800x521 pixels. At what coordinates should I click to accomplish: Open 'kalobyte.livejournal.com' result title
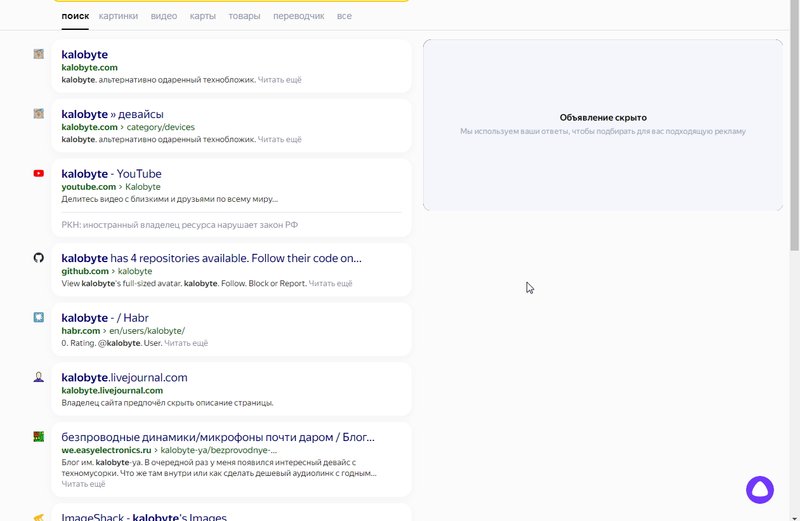pyautogui.click(x=124, y=377)
